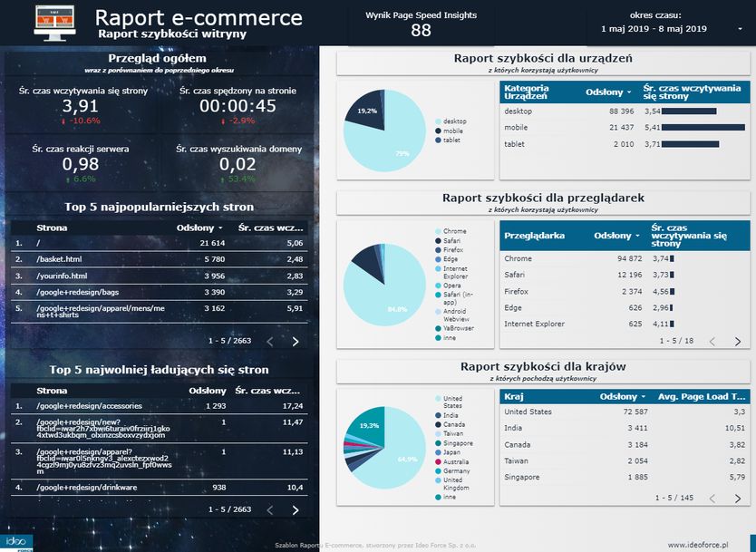Go to next page of the browsers table
756x552 pixels.
(x=738, y=342)
